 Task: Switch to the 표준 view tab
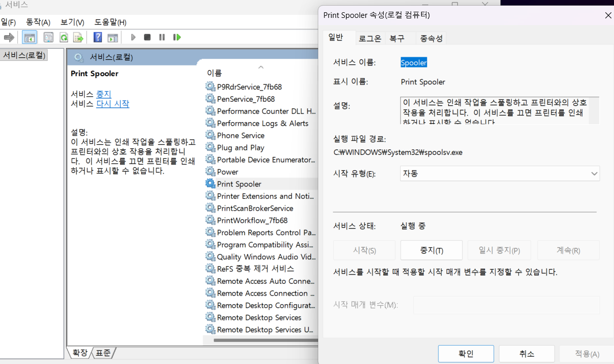pos(103,353)
